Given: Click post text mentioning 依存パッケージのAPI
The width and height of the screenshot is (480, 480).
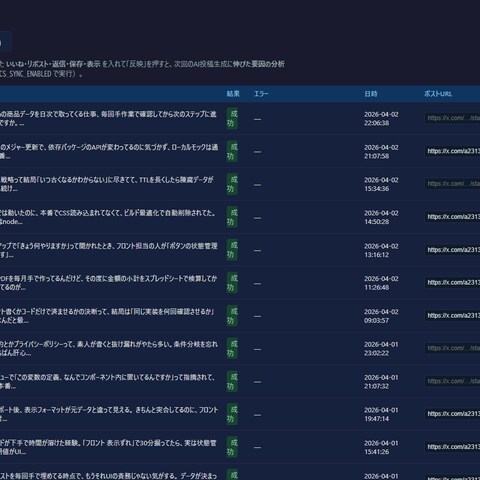Looking at the screenshot, I should (x=109, y=152).
